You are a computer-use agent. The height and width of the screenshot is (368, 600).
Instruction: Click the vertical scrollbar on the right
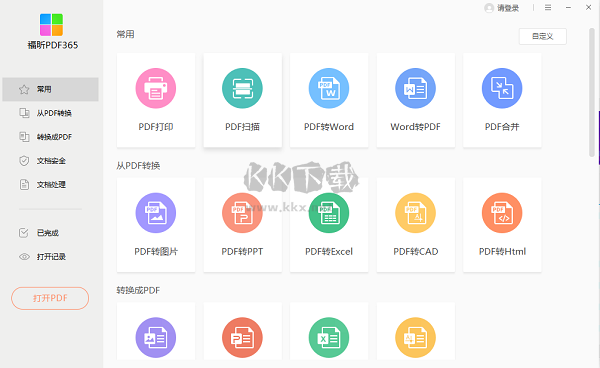[x=592, y=92]
